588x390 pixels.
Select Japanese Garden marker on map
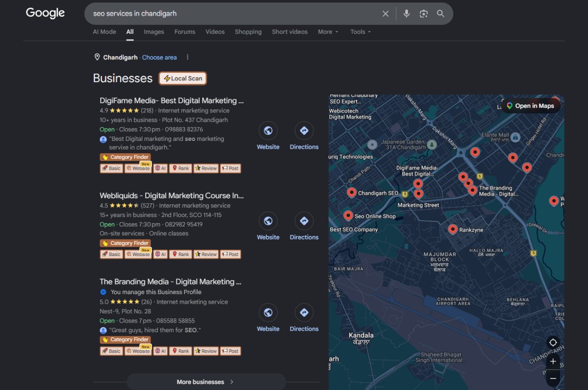[431, 145]
